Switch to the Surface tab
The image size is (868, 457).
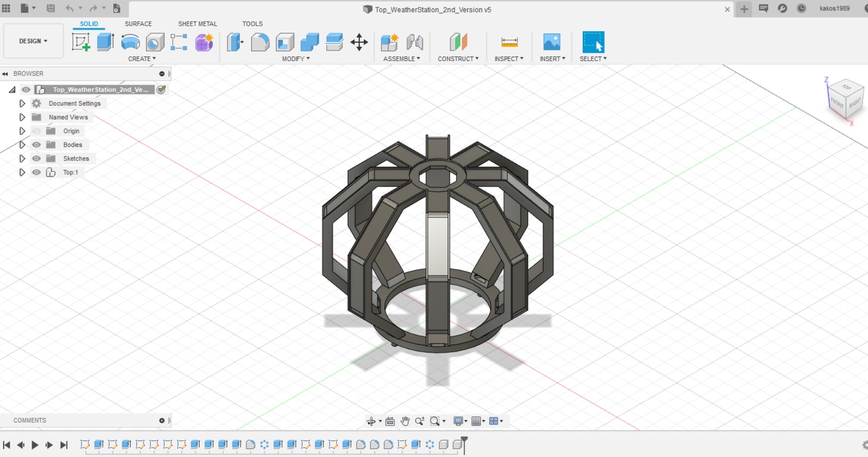click(x=138, y=23)
